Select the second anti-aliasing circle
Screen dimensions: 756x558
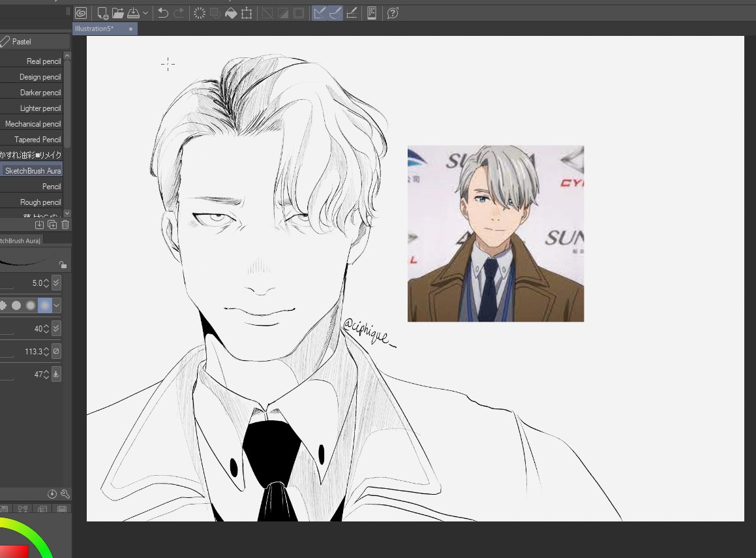point(16,305)
